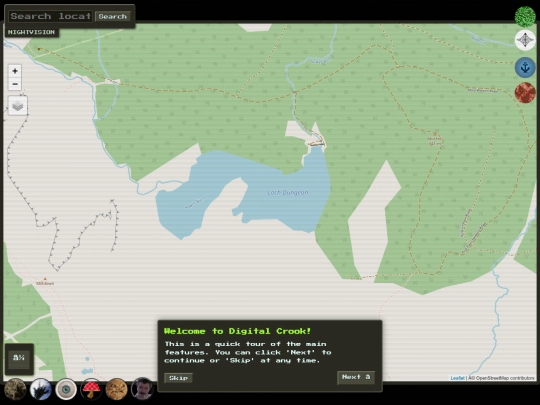Focus the Search location input field
The width and height of the screenshot is (540, 405).
(x=51, y=16)
